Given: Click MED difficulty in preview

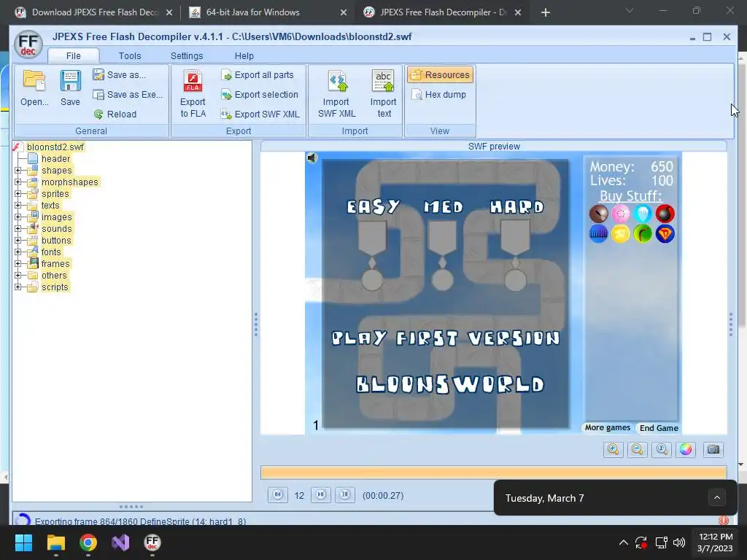Looking at the screenshot, I should pyautogui.click(x=443, y=206).
